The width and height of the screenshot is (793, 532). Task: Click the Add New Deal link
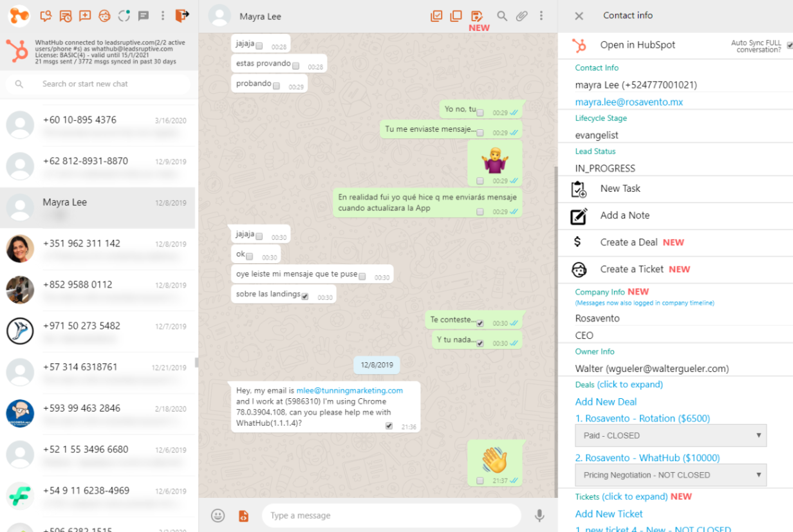(606, 402)
